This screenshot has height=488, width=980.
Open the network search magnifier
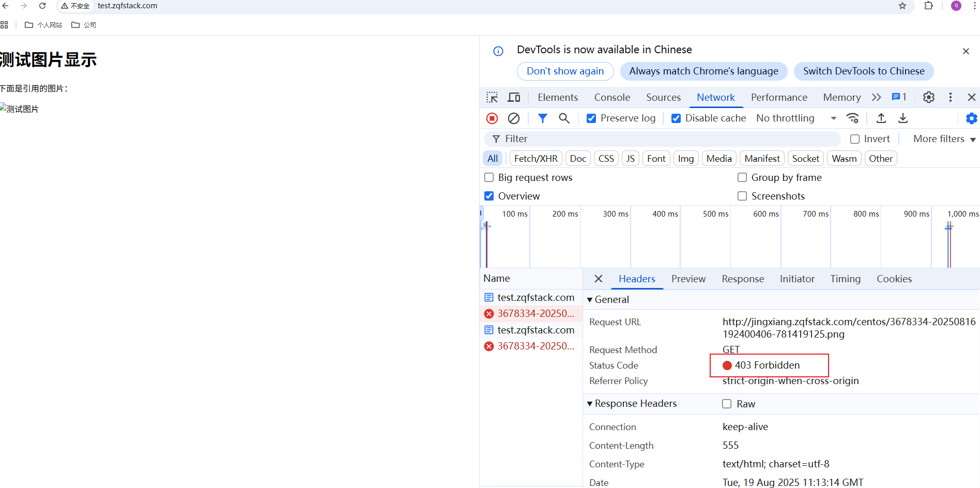pyautogui.click(x=564, y=118)
